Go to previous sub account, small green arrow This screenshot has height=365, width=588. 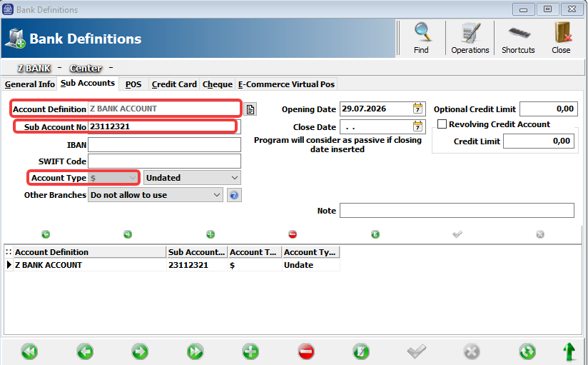(x=46, y=234)
